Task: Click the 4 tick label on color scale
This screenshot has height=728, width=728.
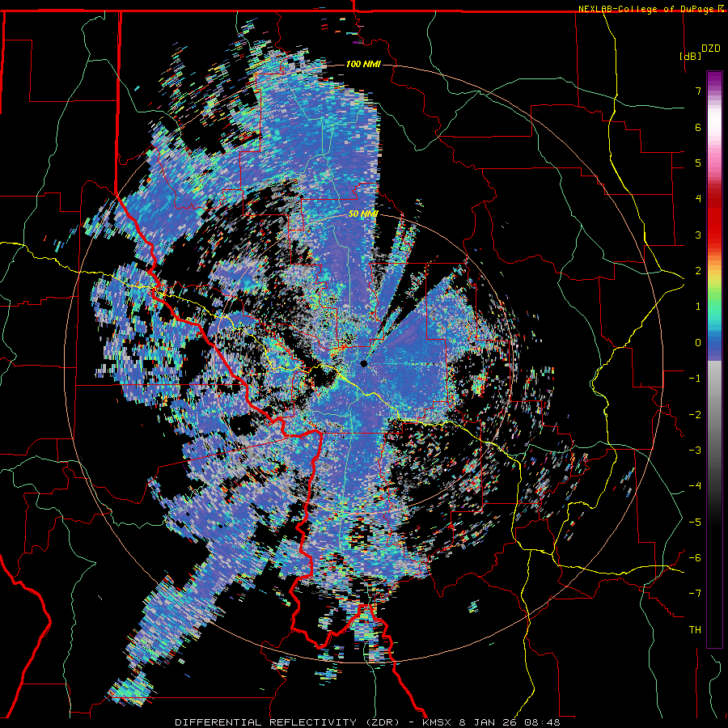Action: 698,199
